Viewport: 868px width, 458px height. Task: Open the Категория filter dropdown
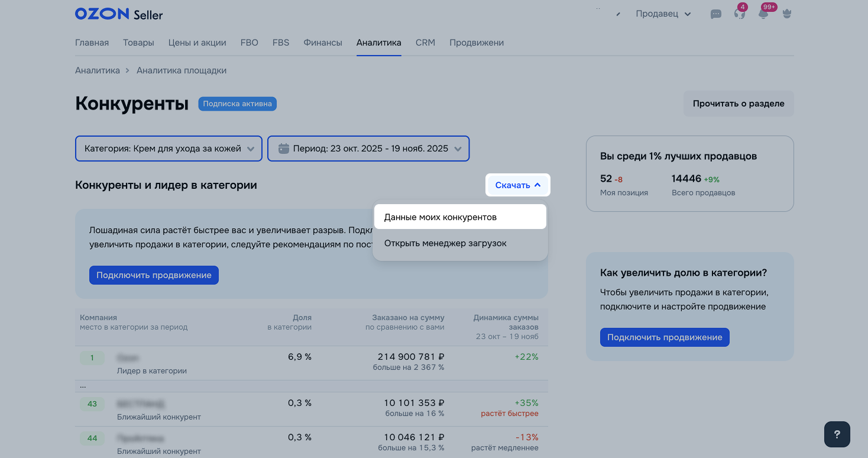click(168, 149)
